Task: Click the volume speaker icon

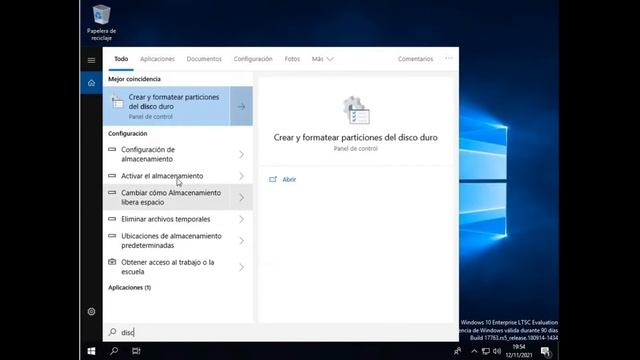Action: coord(497,351)
